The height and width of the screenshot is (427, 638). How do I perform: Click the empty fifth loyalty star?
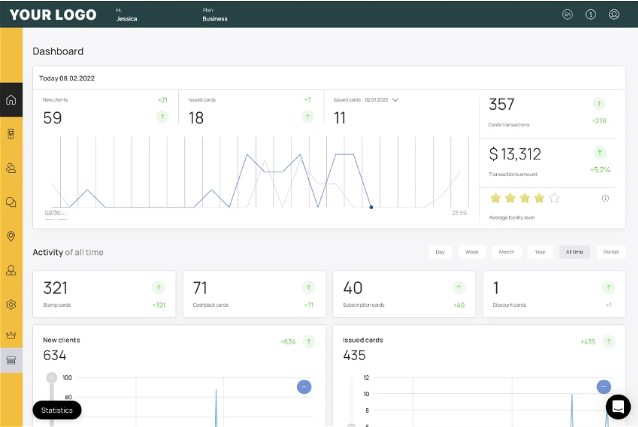(554, 198)
